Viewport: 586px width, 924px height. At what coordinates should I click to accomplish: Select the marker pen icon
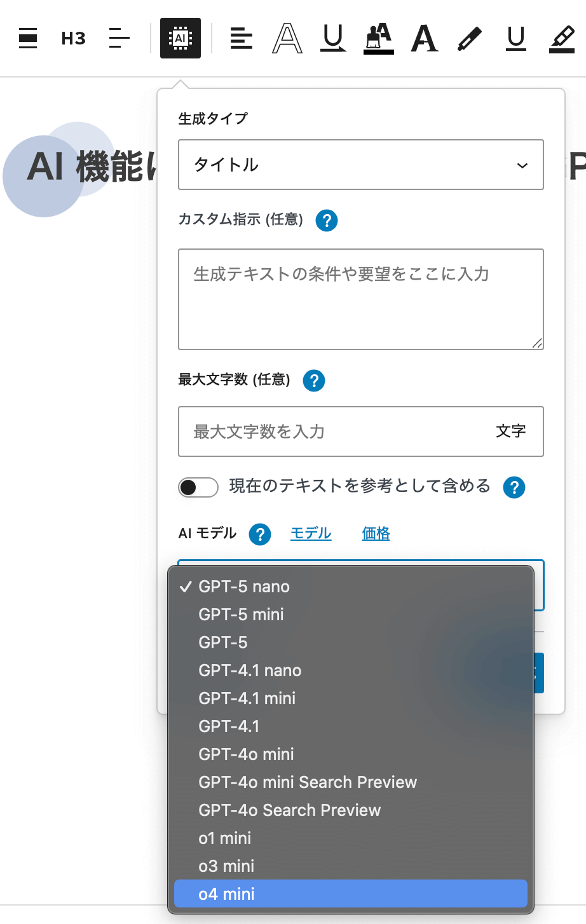click(x=470, y=39)
